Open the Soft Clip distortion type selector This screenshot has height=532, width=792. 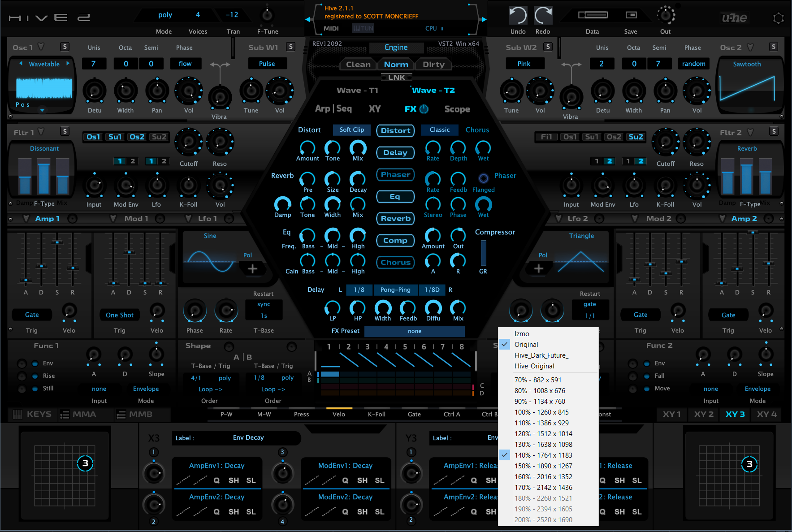tap(352, 130)
